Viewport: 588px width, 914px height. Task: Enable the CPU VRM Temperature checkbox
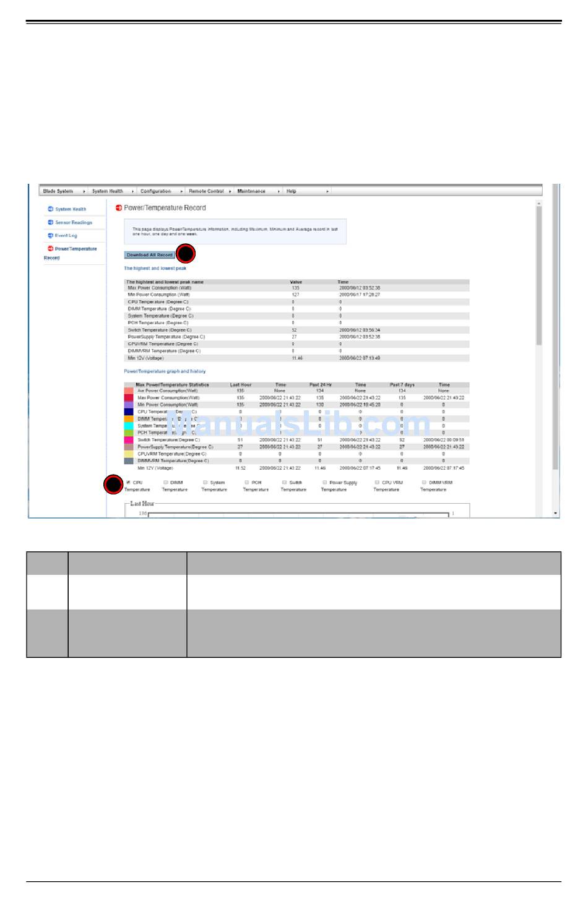point(376,482)
